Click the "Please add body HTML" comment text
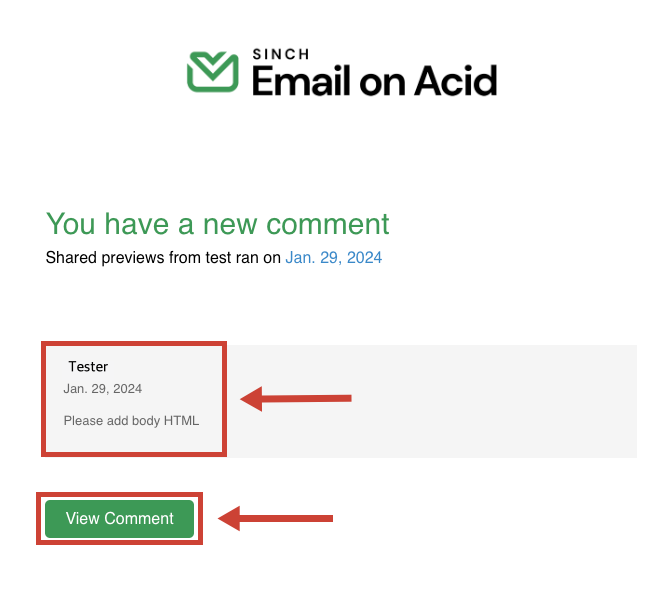665x589 pixels. coord(131,421)
